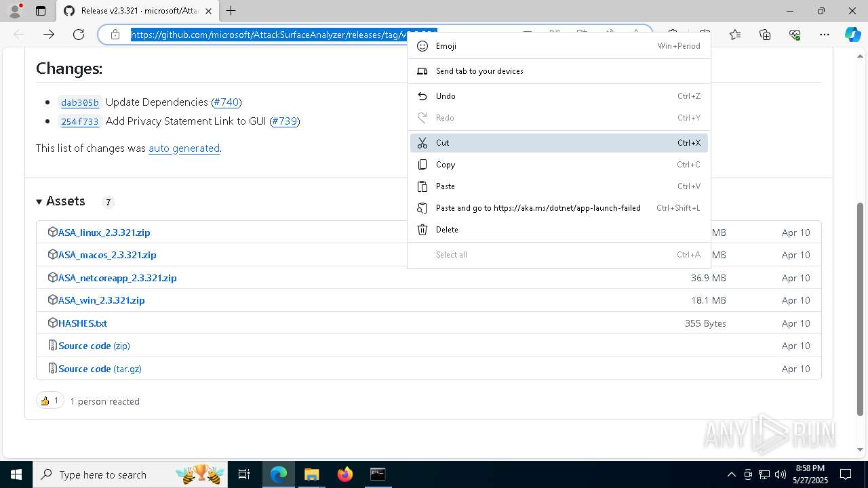Viewport: 868px width, 488px height.
Task: Open Task View on the taskbar
Action: click(x=244, y=474)
